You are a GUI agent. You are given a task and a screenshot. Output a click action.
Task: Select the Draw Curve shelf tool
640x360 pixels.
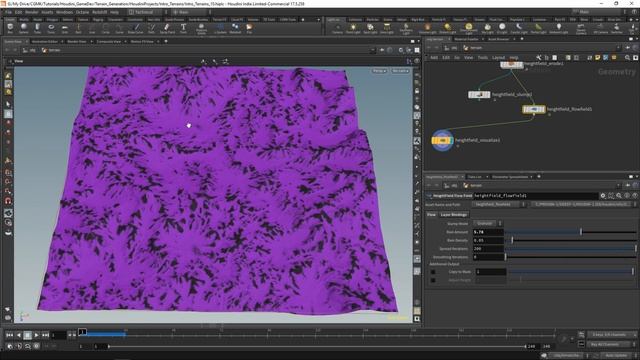point(136,28)
